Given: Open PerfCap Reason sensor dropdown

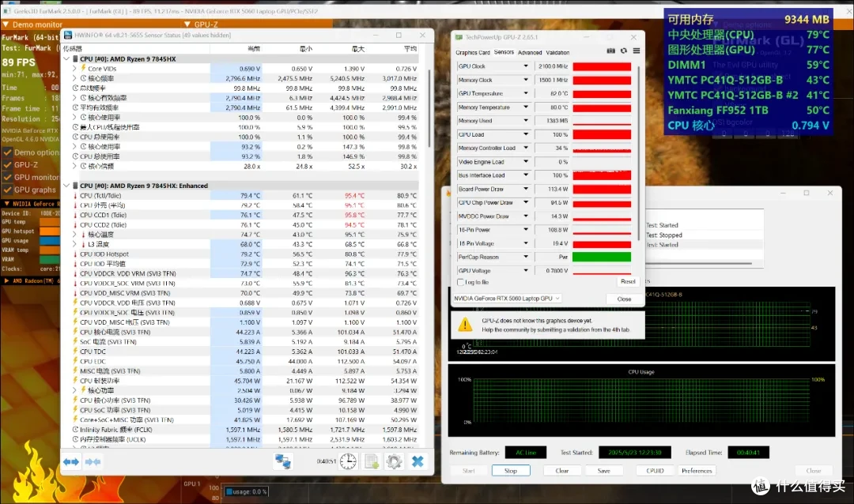Looking at the screenshot, I should 526,257.
